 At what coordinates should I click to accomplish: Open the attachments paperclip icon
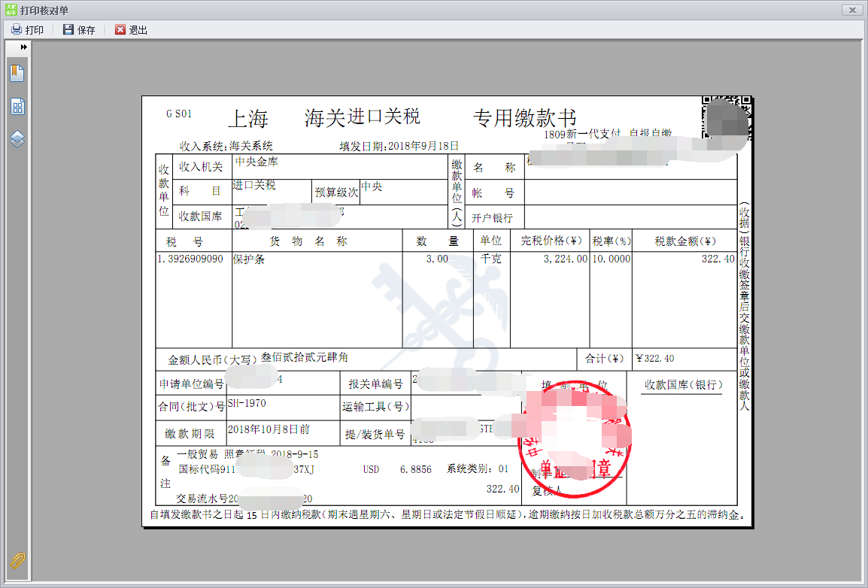click(17, 560)
